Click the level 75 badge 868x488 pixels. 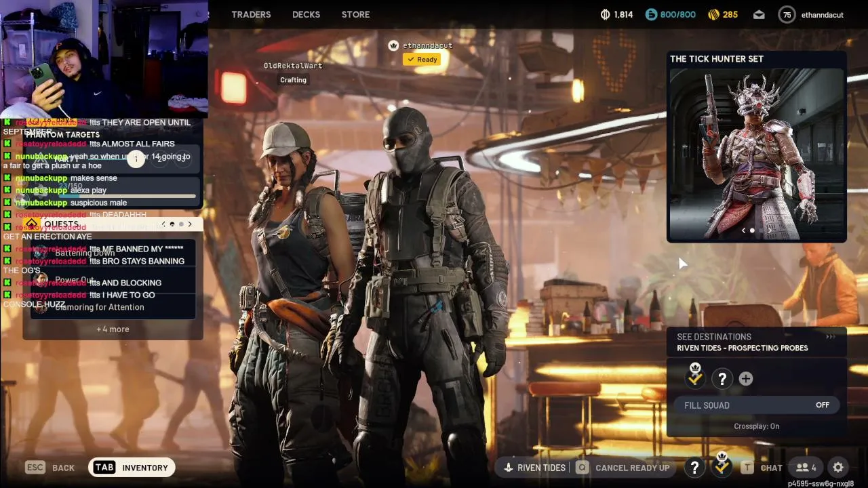click(787, 15)
